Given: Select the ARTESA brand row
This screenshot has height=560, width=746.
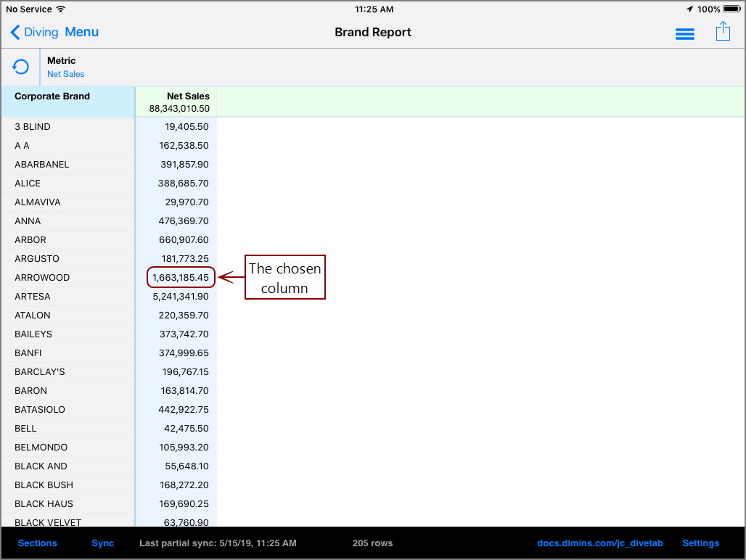Looking at the screenshot, I should [x=33, y=296].
